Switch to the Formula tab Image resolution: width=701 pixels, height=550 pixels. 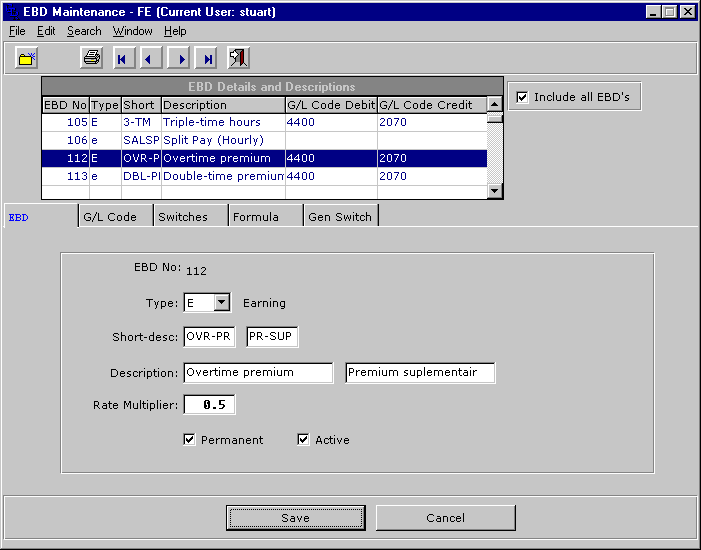pyautogui.click(x=255, y=216)
